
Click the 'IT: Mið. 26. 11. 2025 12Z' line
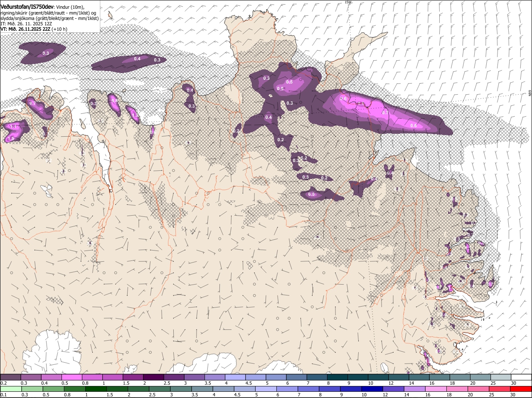pos(26,24)
